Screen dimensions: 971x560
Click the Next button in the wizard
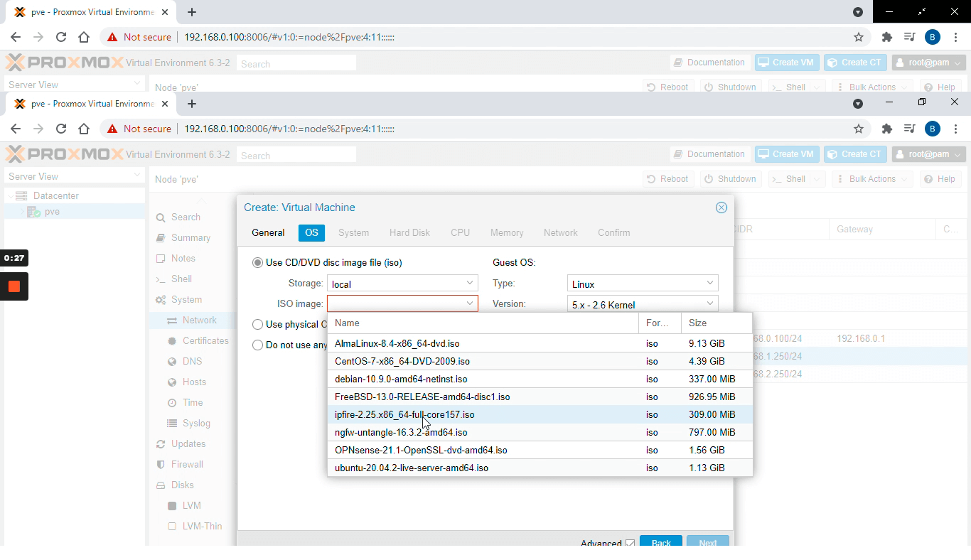707,542
